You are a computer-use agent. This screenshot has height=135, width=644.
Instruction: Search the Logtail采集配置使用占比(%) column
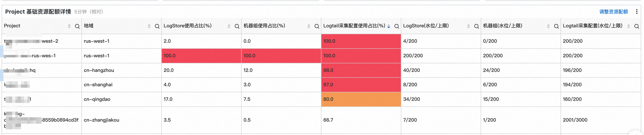[x=396, y=26]
